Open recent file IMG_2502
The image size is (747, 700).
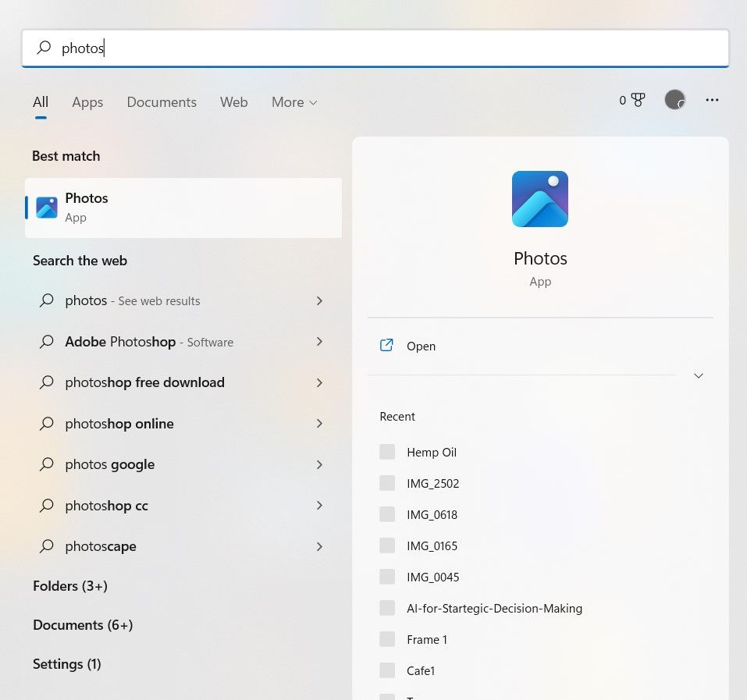(x=432, y=483)
